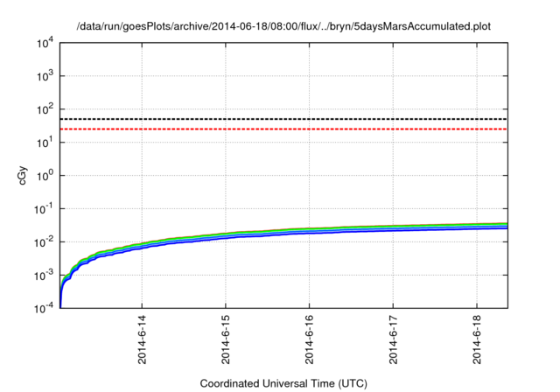
Task: Click the 10^-1 y-axis tick label
Action: 44,209
